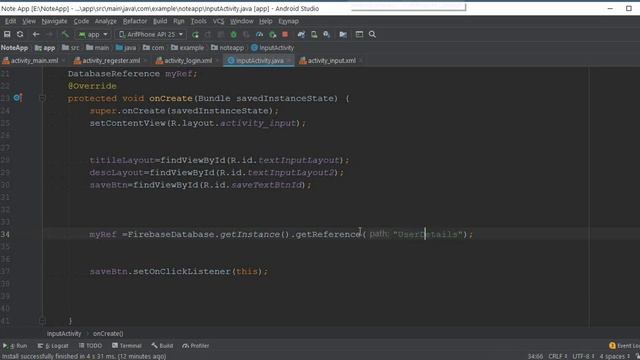Open the Run tool window button
The height and width of the screenshot is (360, 640).
(15, 346)
